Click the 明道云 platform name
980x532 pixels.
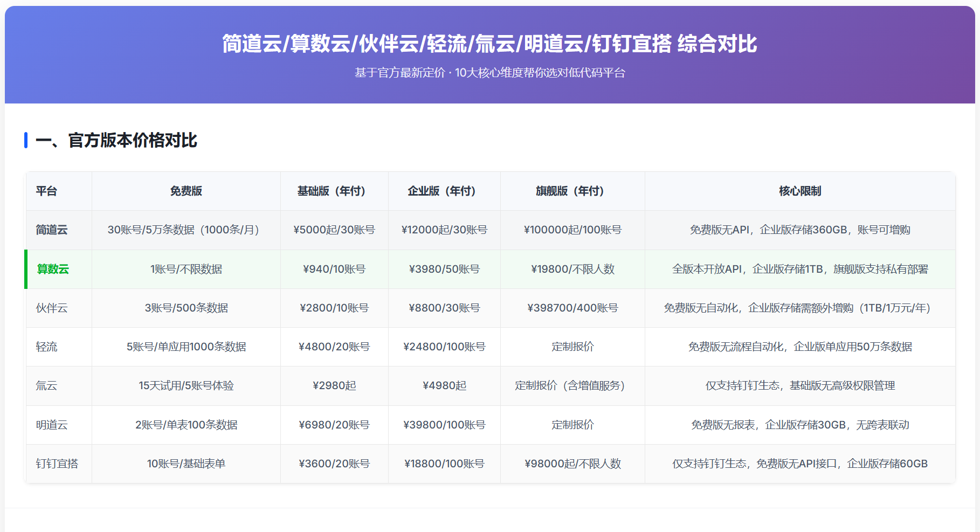(52, 425)
